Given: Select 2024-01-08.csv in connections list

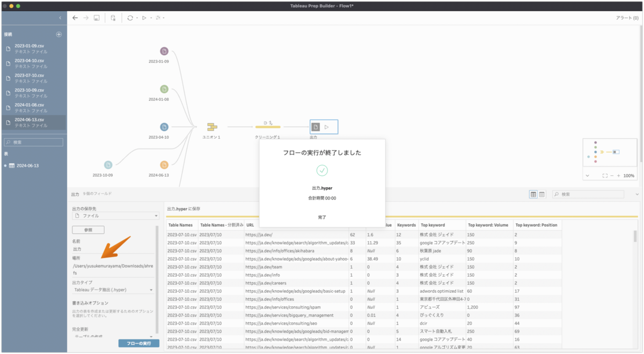Looking at the screenshot, I should click(34, 108).
